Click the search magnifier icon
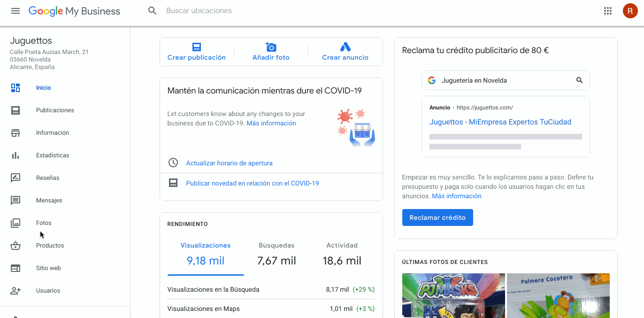 pos(152,11)
